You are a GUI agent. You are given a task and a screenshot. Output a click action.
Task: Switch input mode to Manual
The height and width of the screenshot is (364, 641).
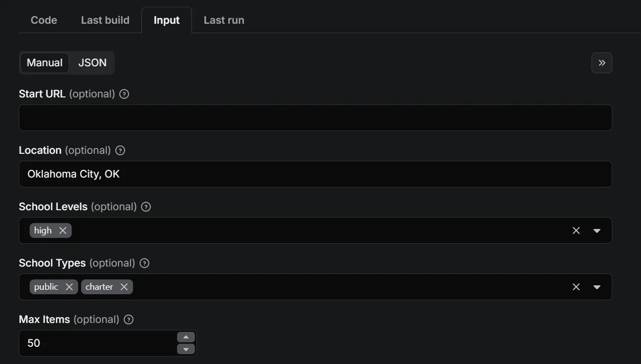click(x=45, y=63)
